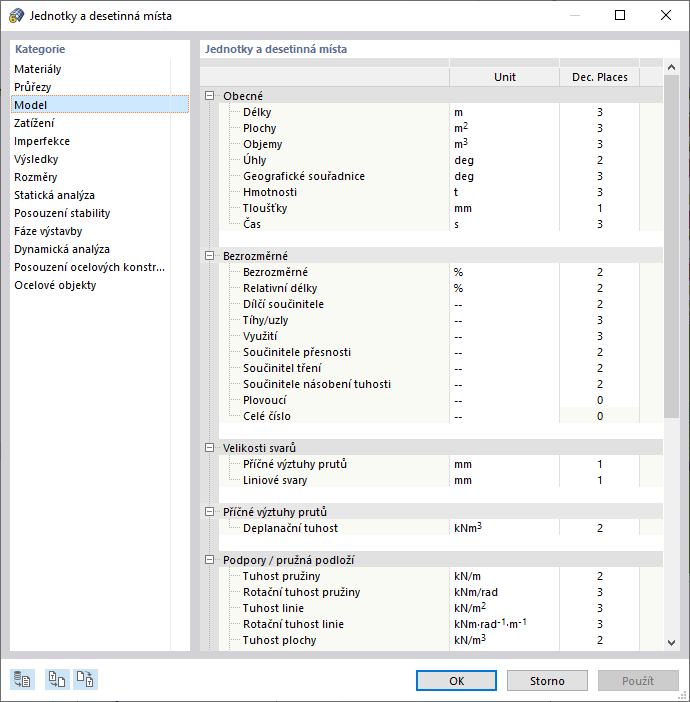Click the Unit column header
The image size is (690, 702).
[x=505, y=77]
